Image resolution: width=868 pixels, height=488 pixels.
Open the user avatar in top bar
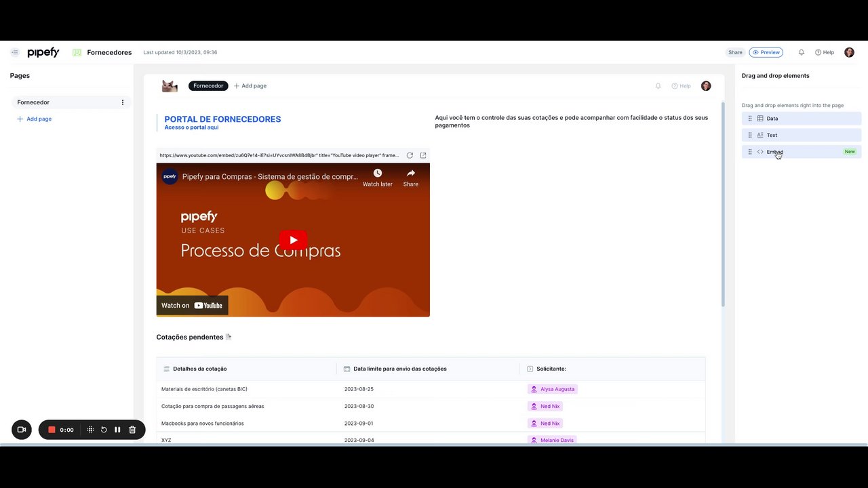pyautogui.click(x=849, y=52)
